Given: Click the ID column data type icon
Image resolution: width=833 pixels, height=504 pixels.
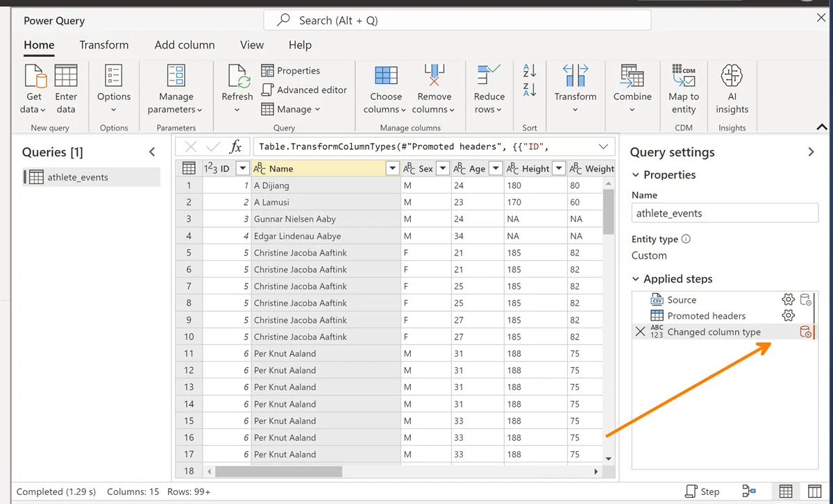Looking at the screenshot, I should (210, 168).
